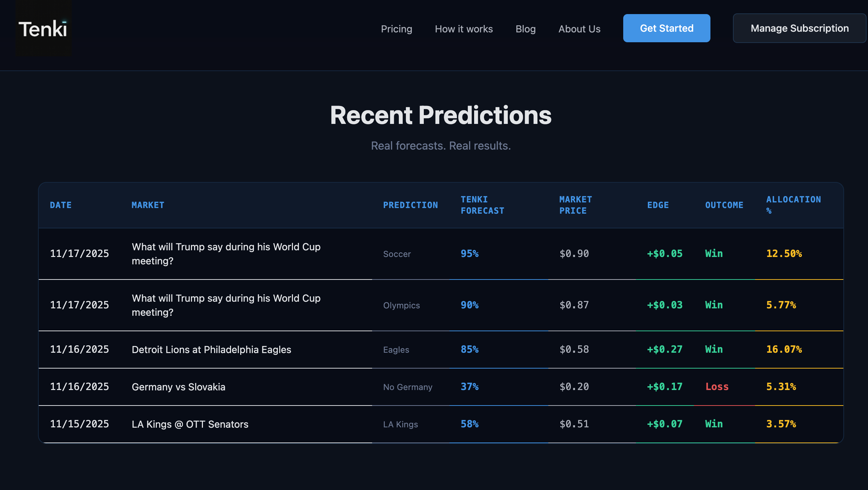Click the DATE column header
This screenshot has width=868, height=490.
point(60,205)
